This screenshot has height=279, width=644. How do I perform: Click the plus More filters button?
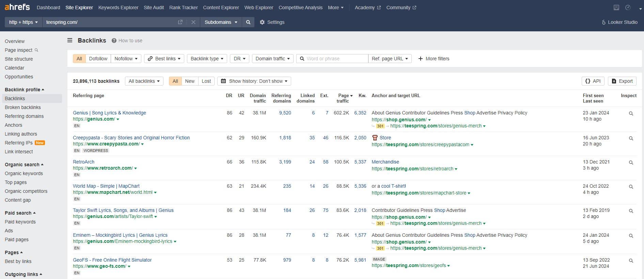tap(434, 59)
